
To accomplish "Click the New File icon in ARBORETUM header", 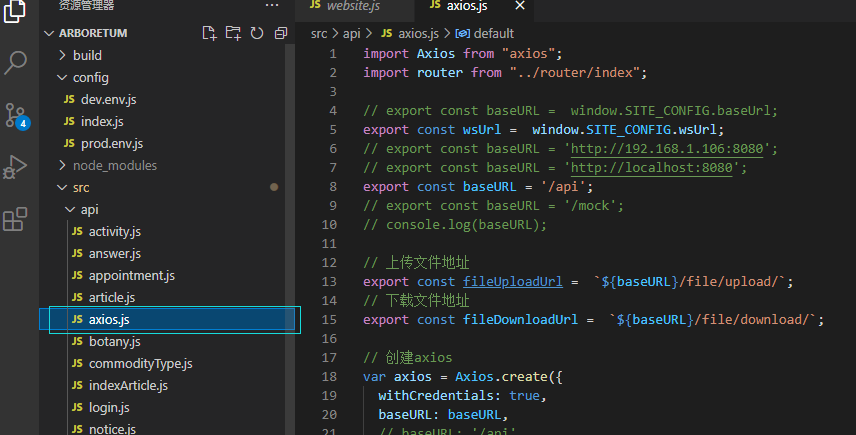I will click(x=209, y=33).
